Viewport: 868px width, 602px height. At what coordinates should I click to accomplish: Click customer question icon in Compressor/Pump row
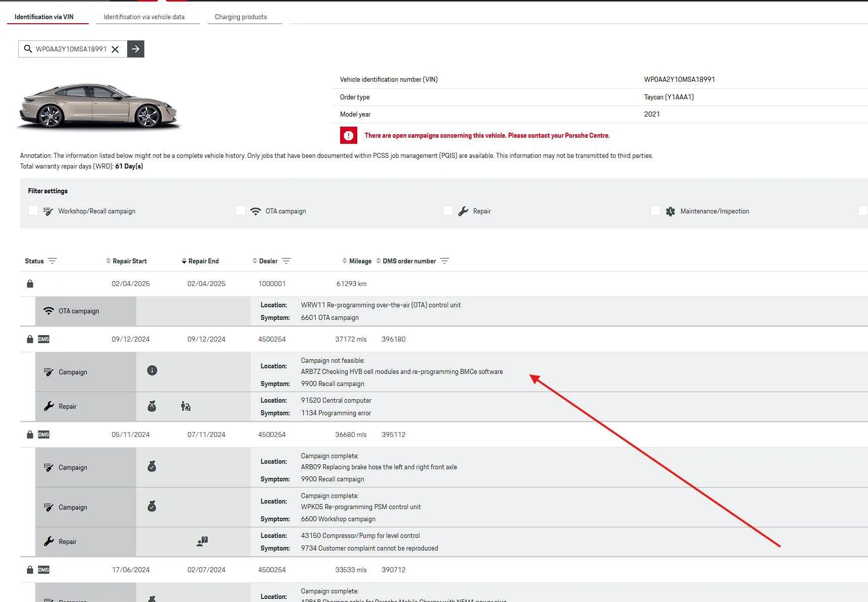click(202, 541)
